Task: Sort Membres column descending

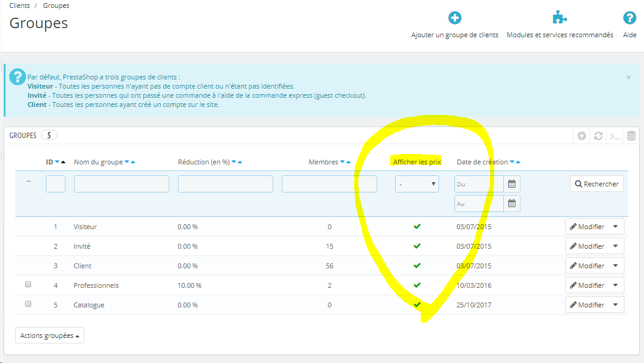Action: coord(342,162)
